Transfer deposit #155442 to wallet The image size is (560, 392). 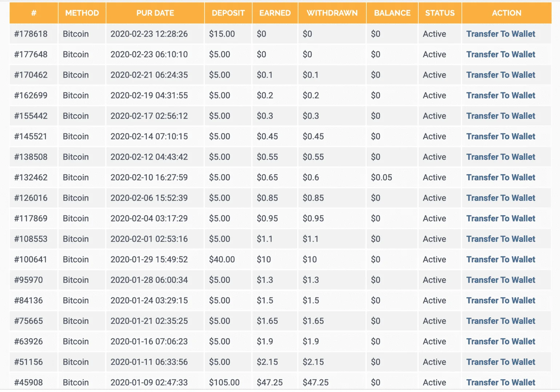(500, 116)
